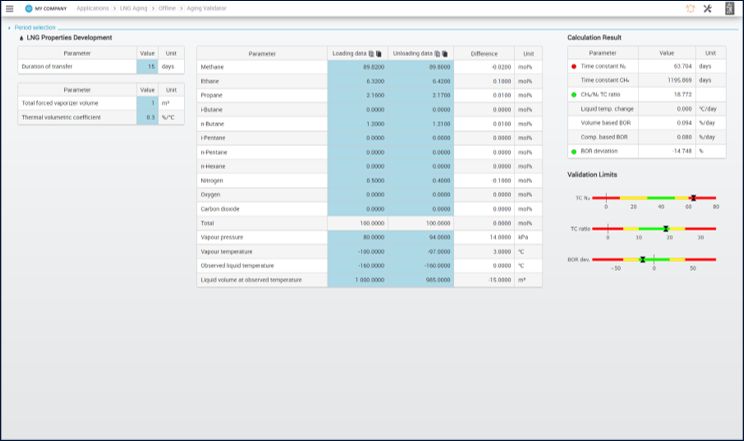Click the flame icon beside LNG Properties Development

[x=21, y=38]
